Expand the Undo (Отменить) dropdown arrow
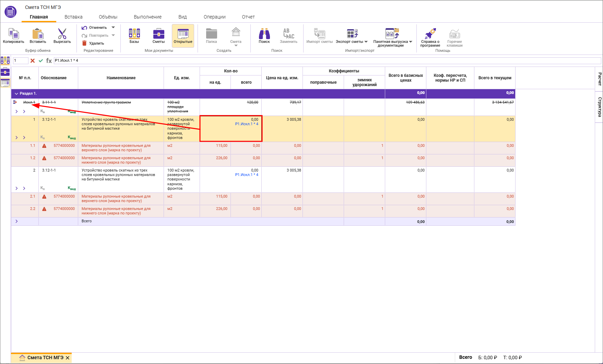The image size is (603, 364). click(113, 27)
